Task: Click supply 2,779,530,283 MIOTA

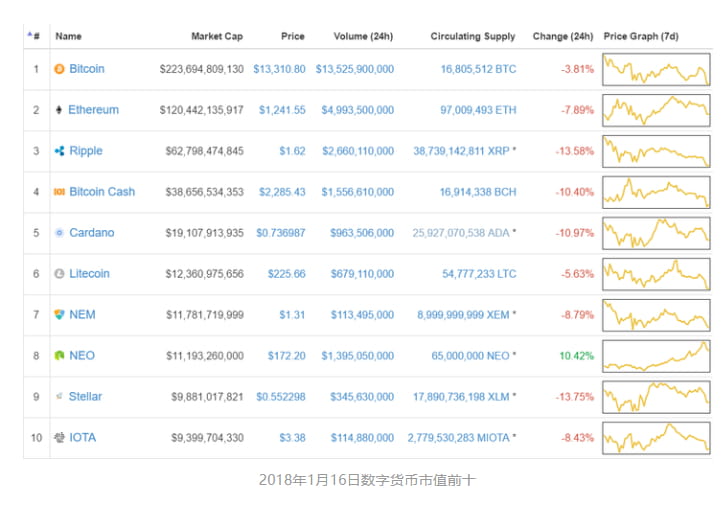Action: (x=458, y=437)
